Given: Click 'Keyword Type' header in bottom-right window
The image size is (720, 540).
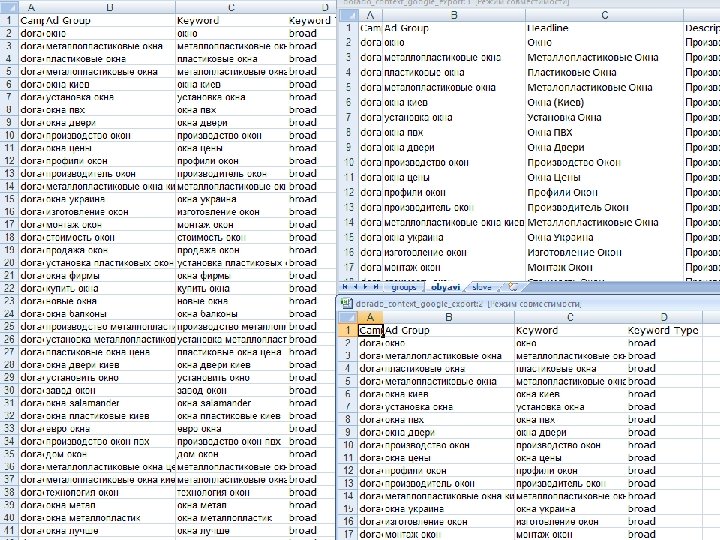Looking at the screenshot, I should point(664,330).
